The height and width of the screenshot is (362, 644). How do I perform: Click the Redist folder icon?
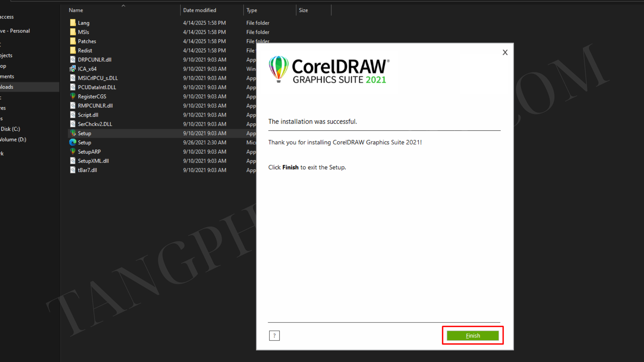click(73, 51)
